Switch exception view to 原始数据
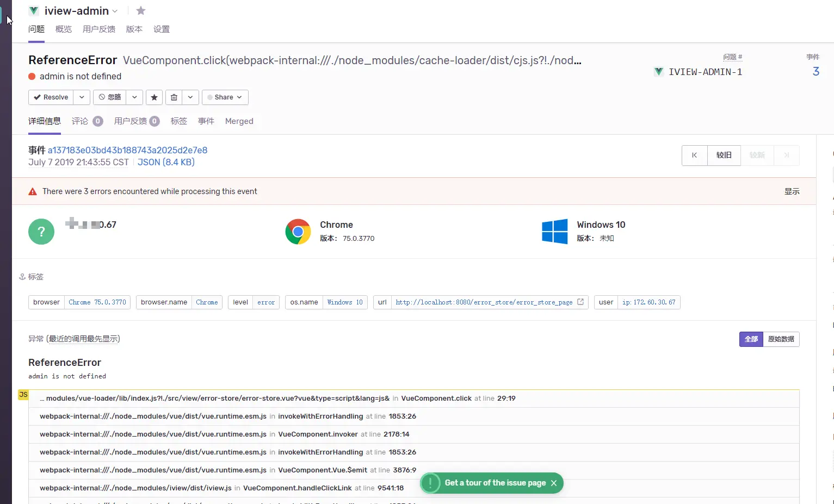The height and width of the screenshot is (504, 834). (x=781, y=339)
